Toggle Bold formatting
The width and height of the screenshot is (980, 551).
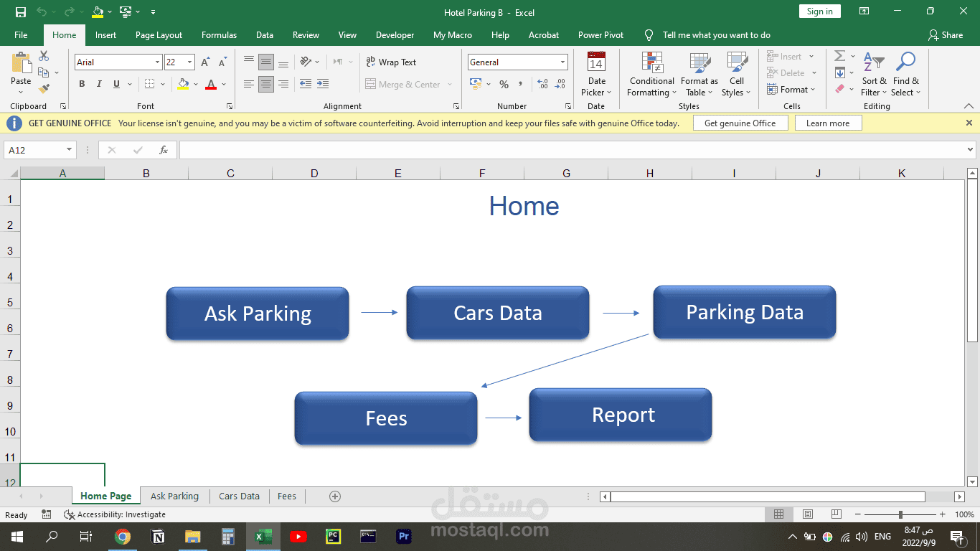click(82, 85)
